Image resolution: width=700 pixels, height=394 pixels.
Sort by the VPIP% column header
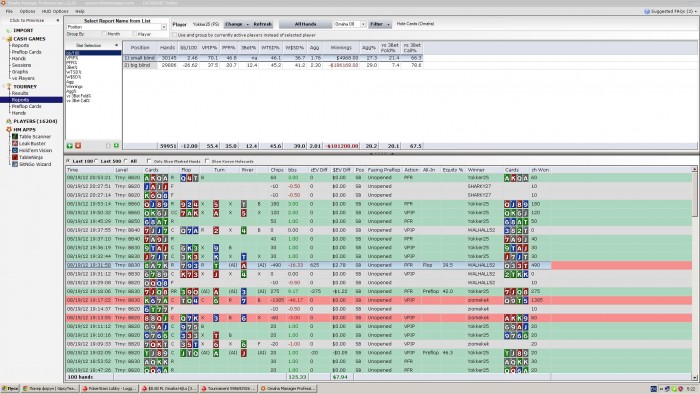(209, 47)
